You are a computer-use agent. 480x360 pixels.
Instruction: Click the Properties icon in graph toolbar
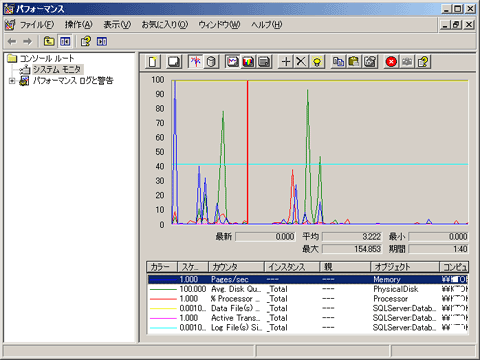pyautogui.click(x=370, y=62)
